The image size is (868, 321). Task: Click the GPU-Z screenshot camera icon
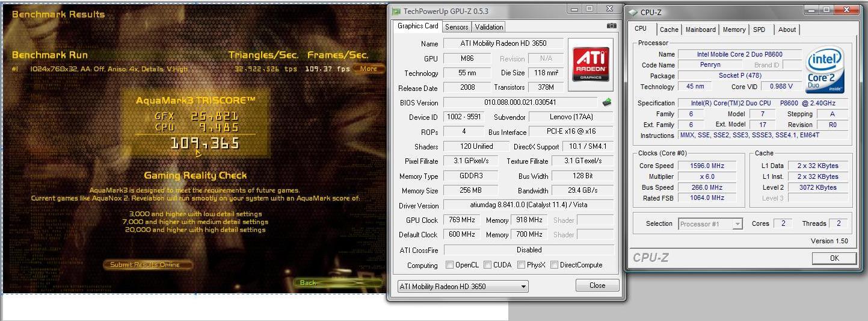coord(612,26)
